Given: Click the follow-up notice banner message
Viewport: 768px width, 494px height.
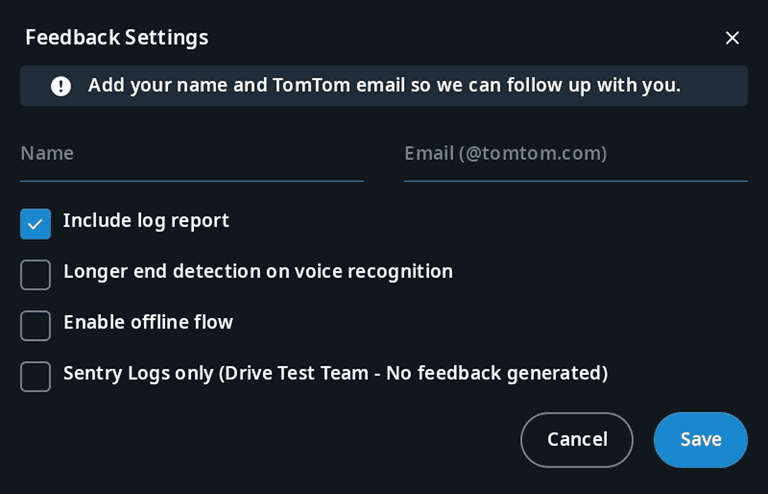Looking at the screenshot, I should pyautogui.click(x=384, y=86).
